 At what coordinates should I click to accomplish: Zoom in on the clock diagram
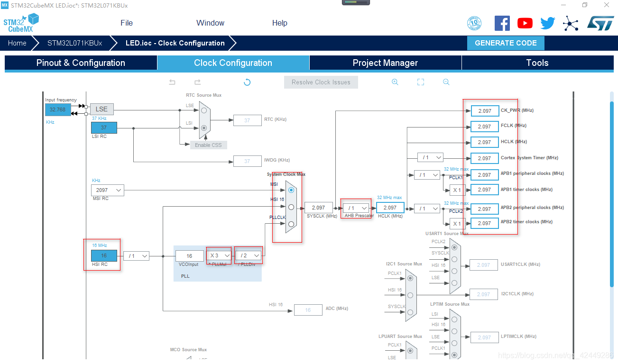(395, 82)
